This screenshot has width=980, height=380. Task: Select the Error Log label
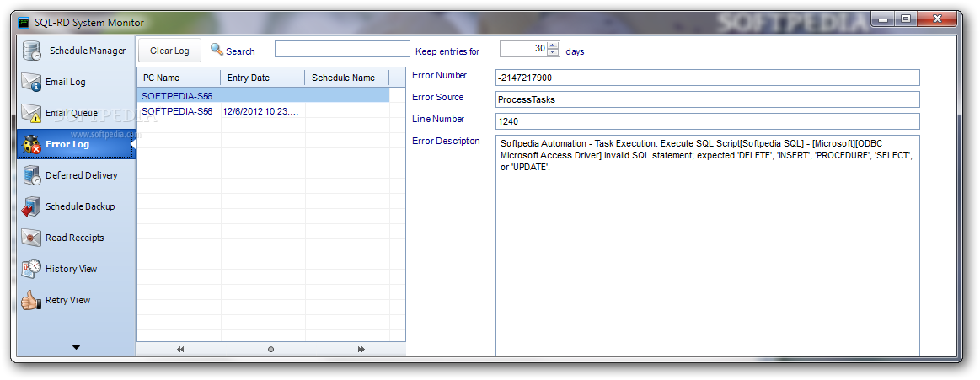click(67, 144)
